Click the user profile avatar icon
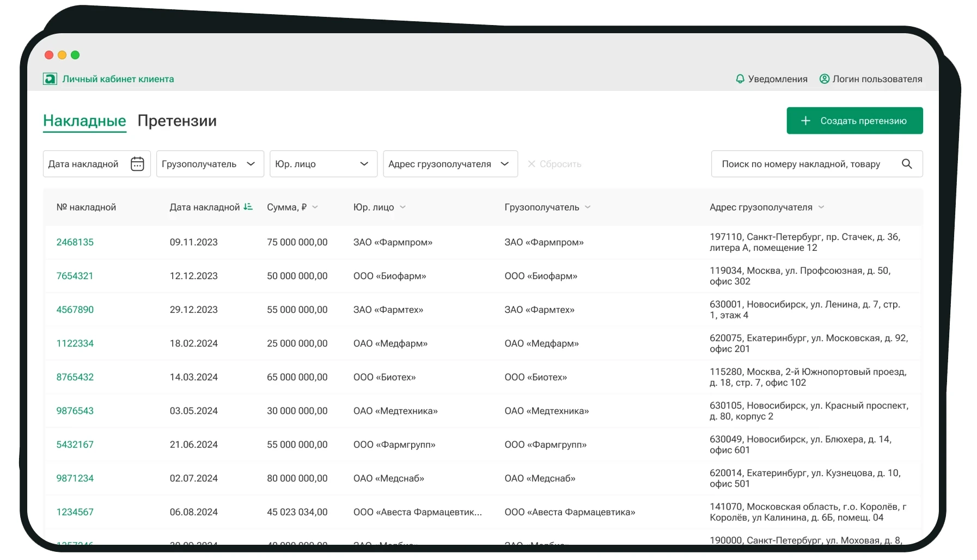 pyautogui.click(x=825, y=79)
